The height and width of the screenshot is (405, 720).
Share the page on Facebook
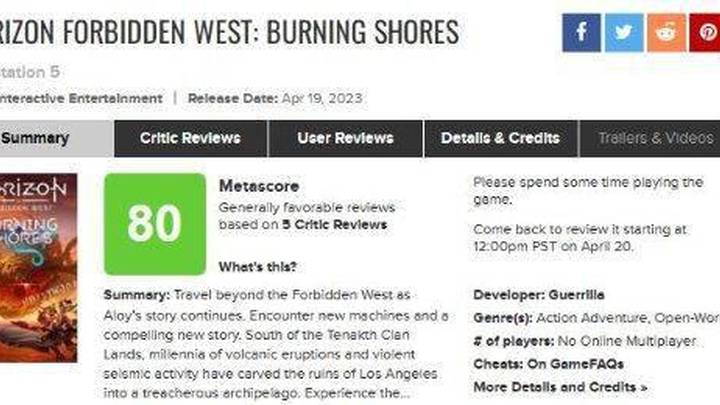coord(581,33)
